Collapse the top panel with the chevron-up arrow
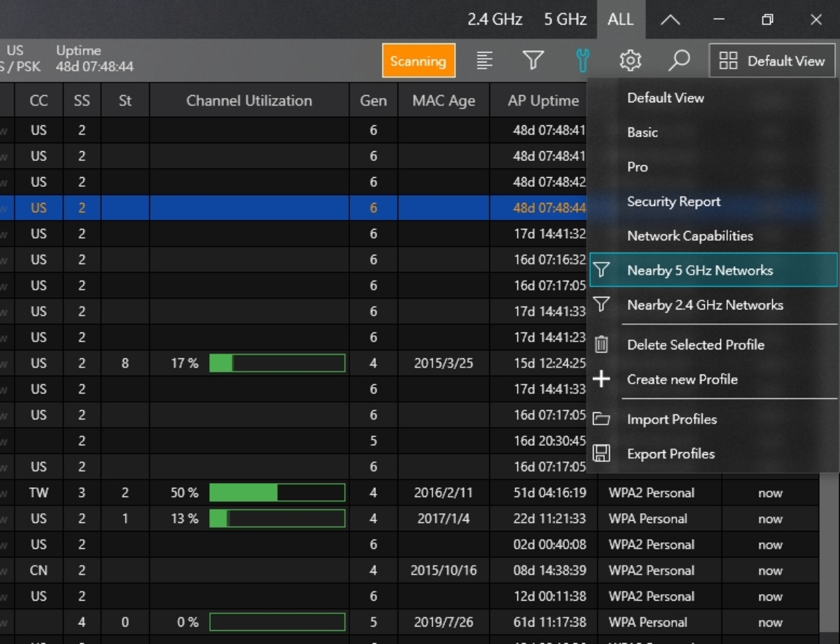 [x=670, y=20]
